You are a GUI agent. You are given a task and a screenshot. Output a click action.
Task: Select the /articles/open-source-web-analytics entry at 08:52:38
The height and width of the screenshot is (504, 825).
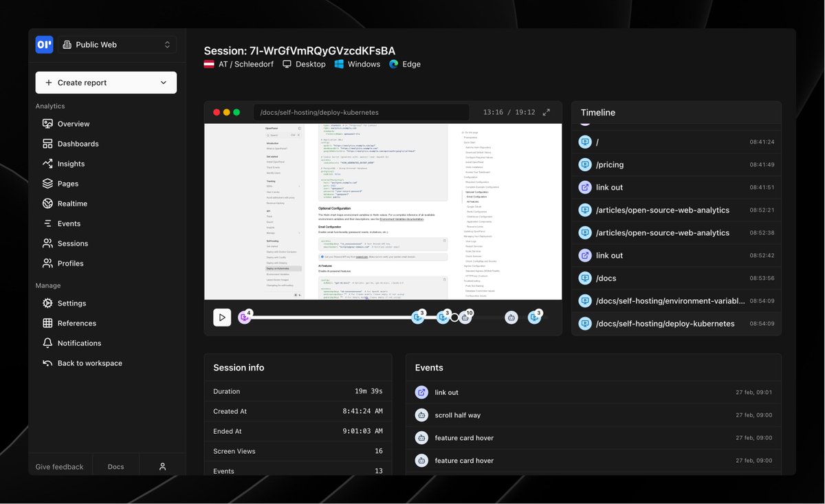[676, 232]
